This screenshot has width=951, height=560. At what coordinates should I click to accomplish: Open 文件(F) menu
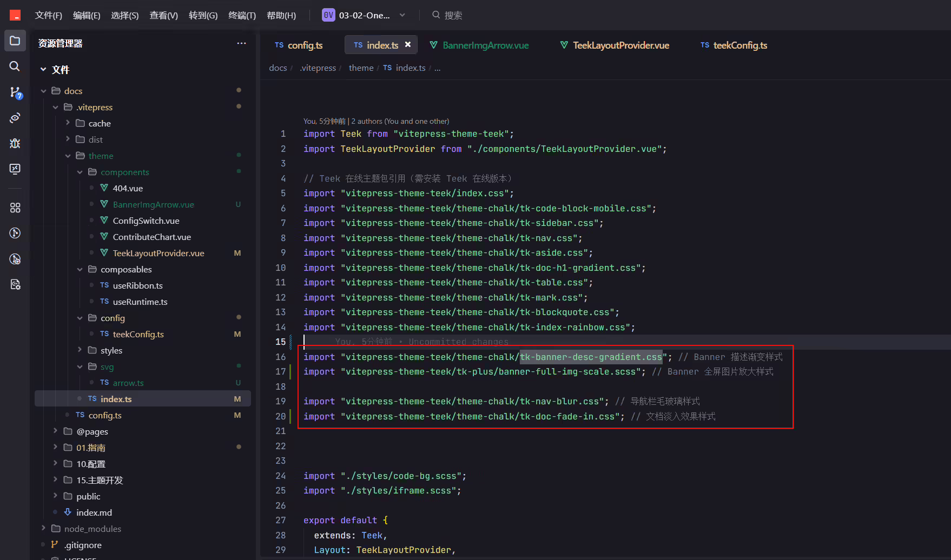pos(49,15)
